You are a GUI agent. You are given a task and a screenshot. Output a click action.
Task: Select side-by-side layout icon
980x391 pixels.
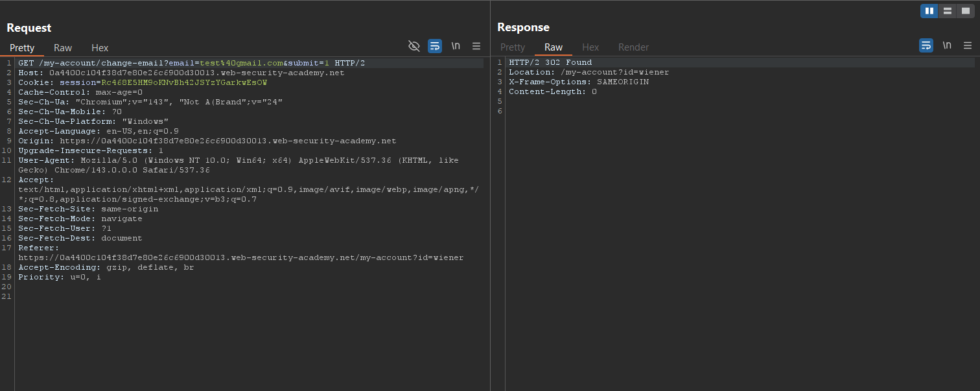pos(929,11)
